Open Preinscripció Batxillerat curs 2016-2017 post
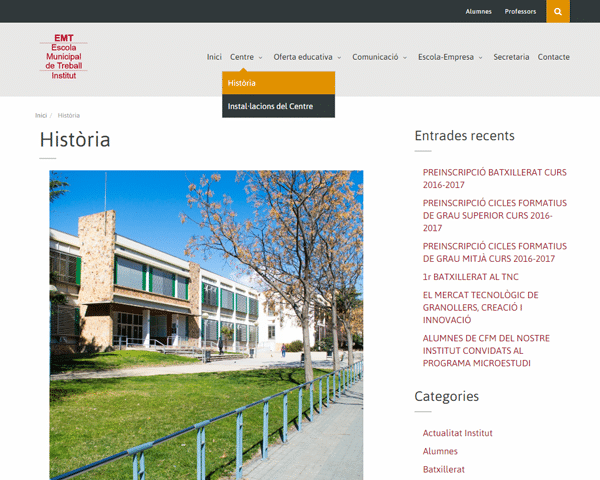This screenshot has height=480, width=600. click(494, 178)
